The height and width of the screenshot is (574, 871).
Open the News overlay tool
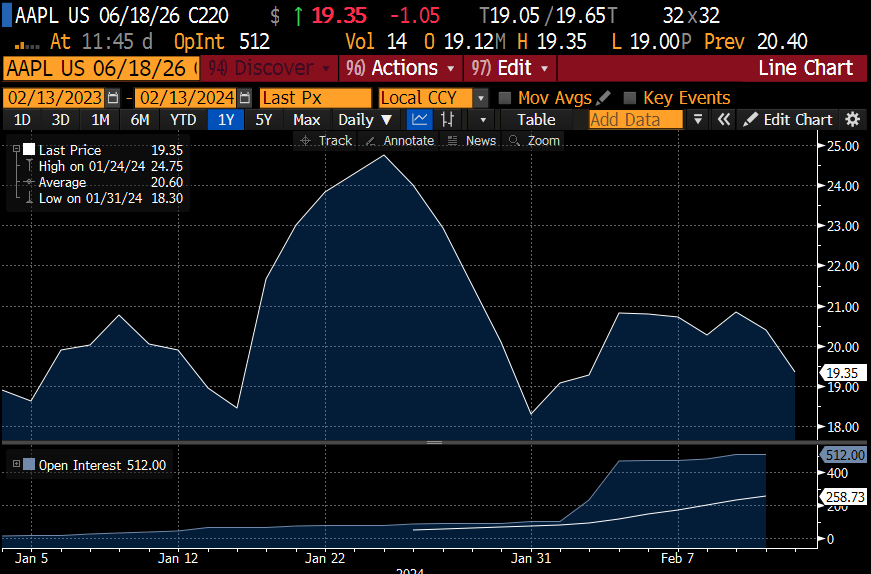472,141
